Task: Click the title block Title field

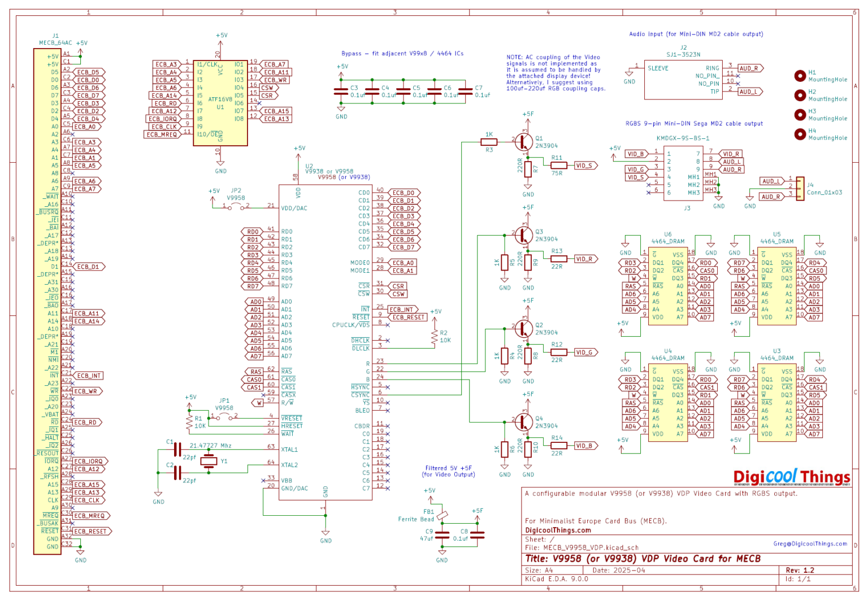Action: 643,559
